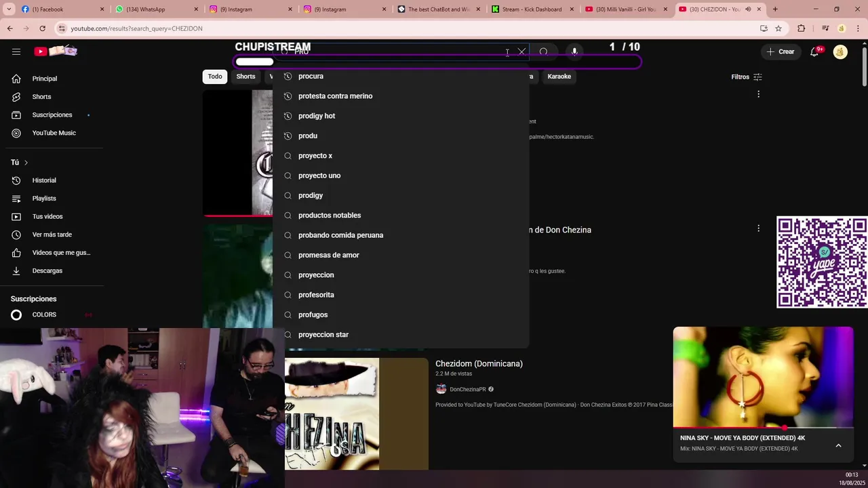The width and height of the screenshot is (868, 488).
Task: Switch to the Facebook browser tab
Action: click(x=62, y=9)
